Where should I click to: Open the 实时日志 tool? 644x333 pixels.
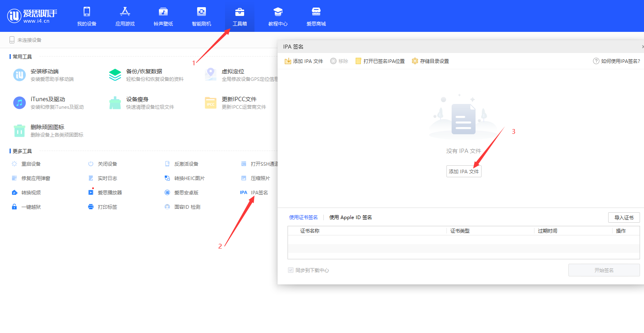pos(103,178)
